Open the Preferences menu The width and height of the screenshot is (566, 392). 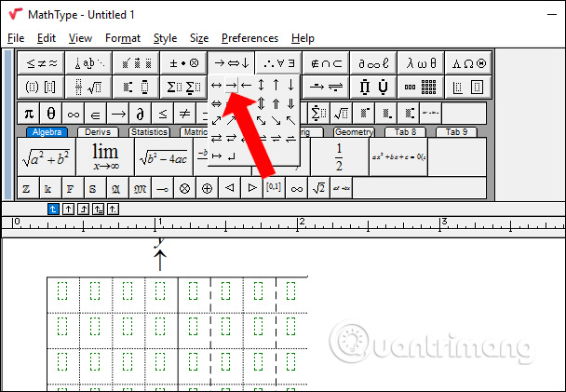pyautogui.click(x=249, y=38)
